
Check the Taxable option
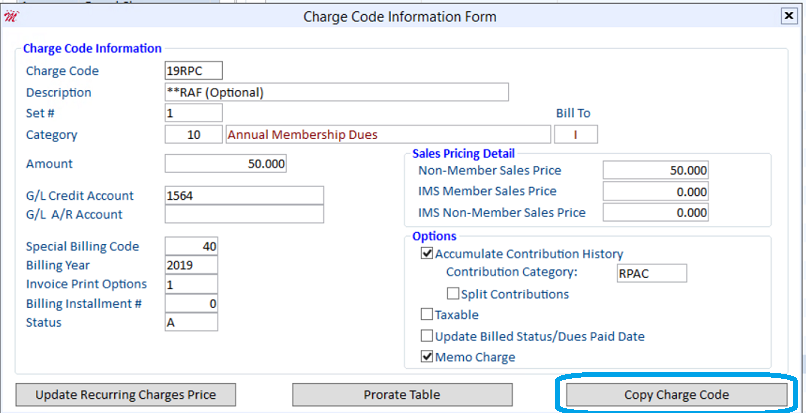[427, 314]
